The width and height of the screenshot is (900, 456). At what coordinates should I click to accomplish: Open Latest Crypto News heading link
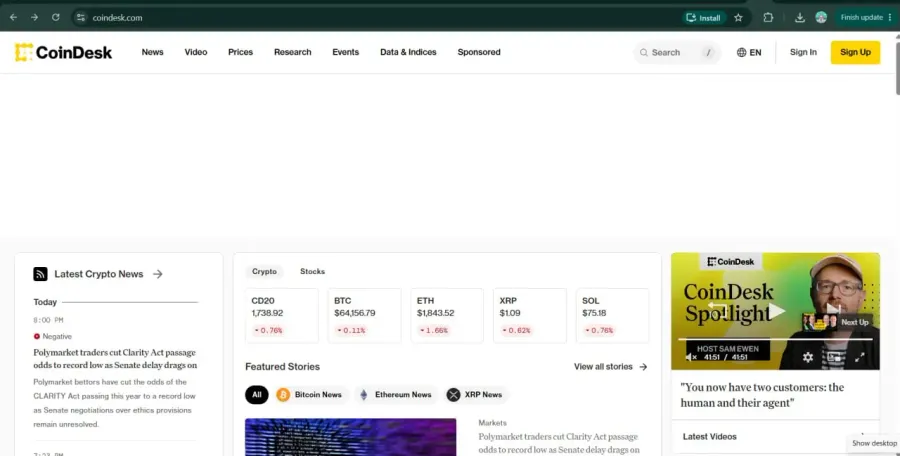pos(99,274)
